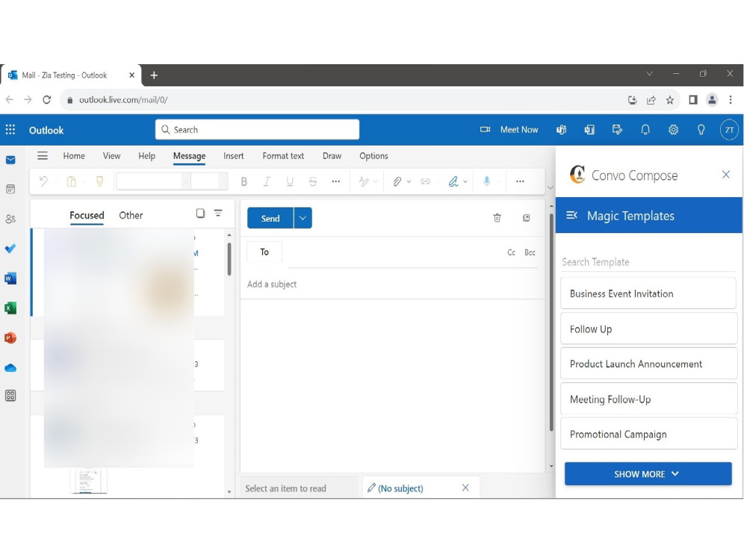Click the Outlook Search box
Screen dimensions: 747x560
(257, 129)
